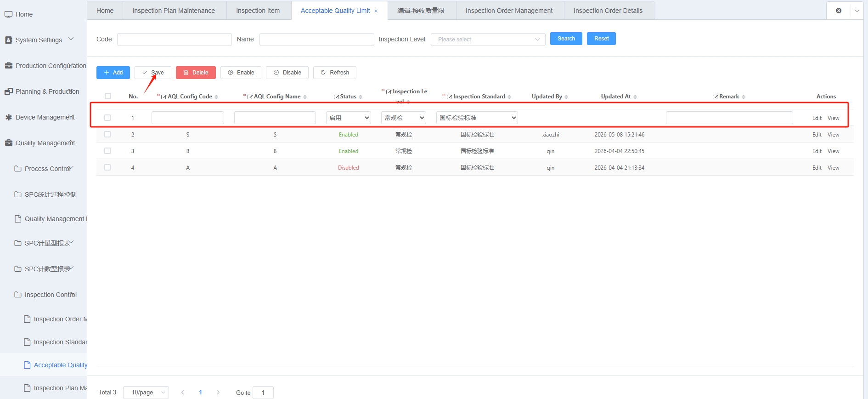Image resolution: width=868 pixels, height=399 pixels.
Task: Switch to Inspection Order Details tab
Action: point(608,11)
